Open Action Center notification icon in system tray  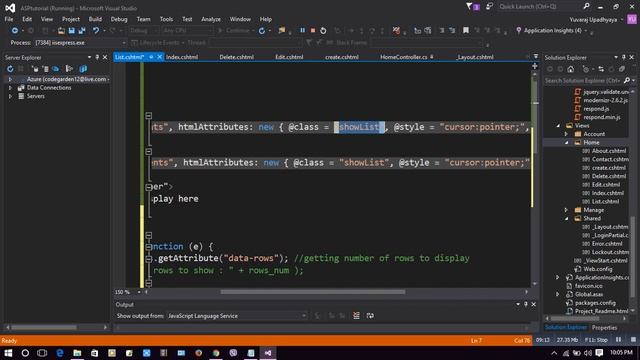tap(599, 353)
